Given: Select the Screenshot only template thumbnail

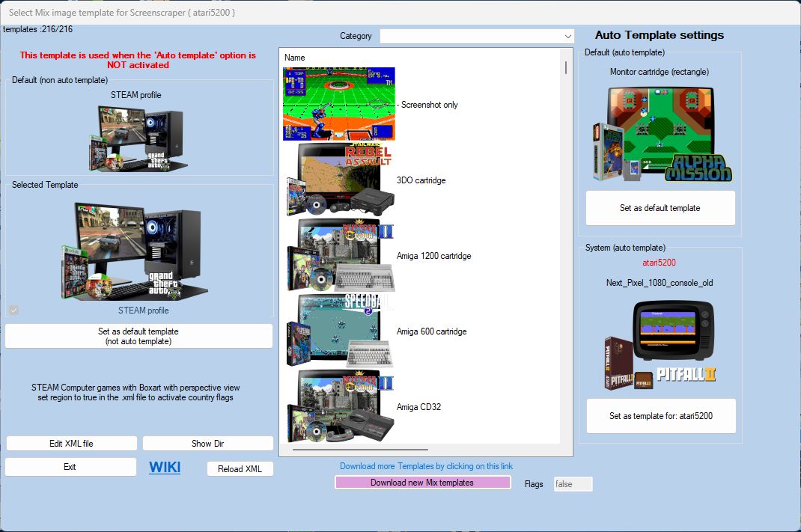Looking at the screenshot, I should pyautogui.click(x=339, y=104).
